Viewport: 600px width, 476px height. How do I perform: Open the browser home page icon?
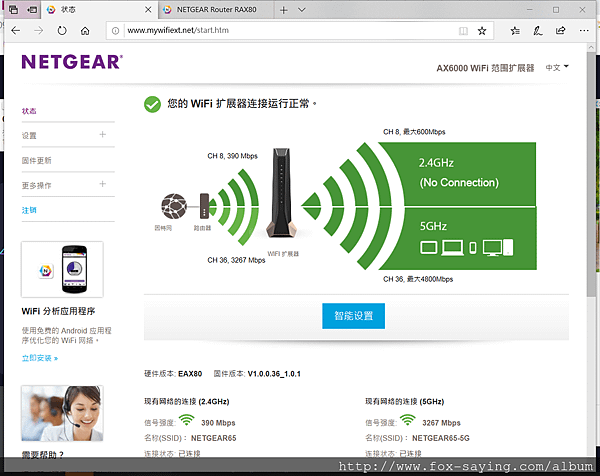[x=85, y=31]
